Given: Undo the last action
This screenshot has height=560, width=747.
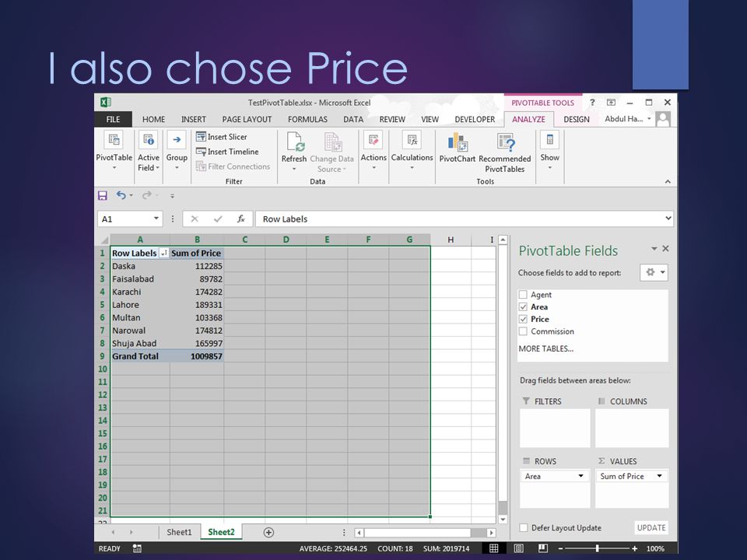Looking at the screenshot, I should (121, 195).
